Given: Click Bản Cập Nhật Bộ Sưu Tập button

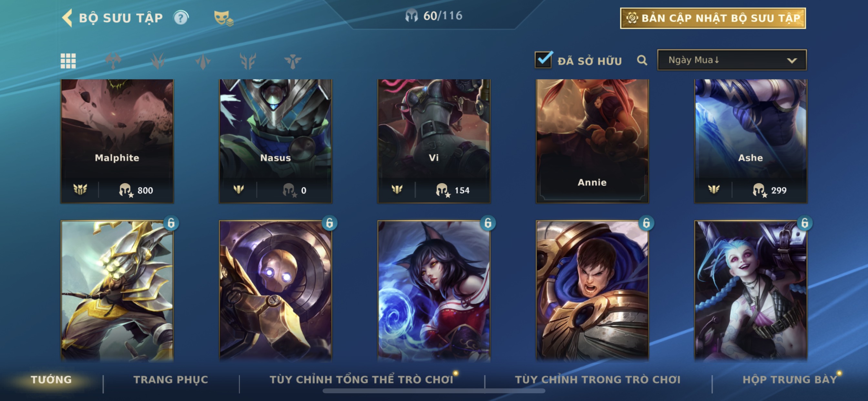Looking at the screenshot, I should [713, 18].
